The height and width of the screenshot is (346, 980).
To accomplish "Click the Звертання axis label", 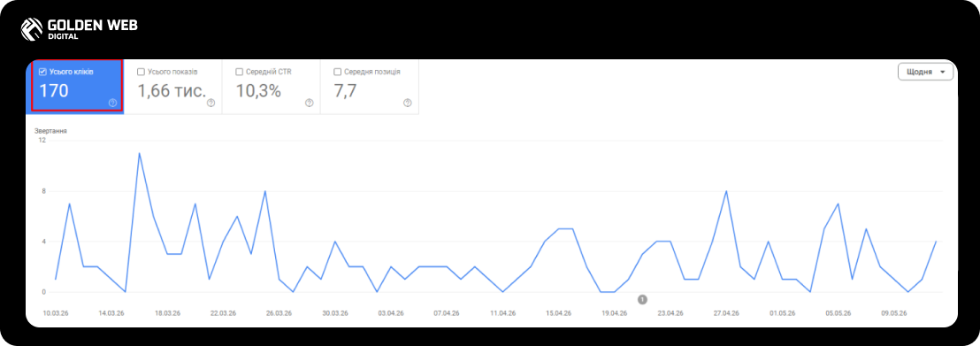I will (50, 131).
